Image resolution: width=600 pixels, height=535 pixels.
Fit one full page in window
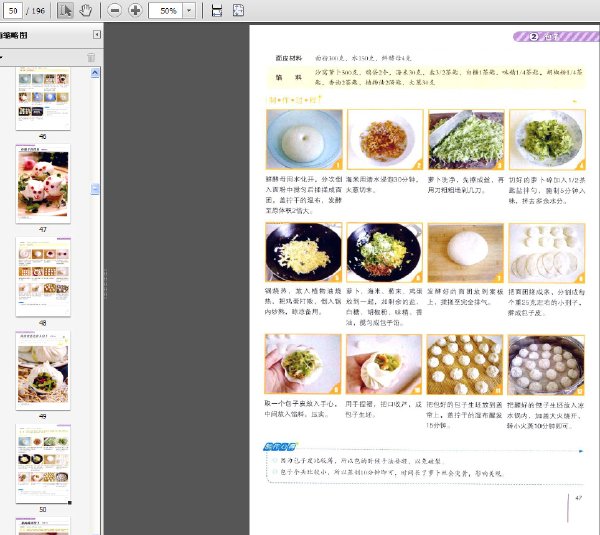pos(238,10)
